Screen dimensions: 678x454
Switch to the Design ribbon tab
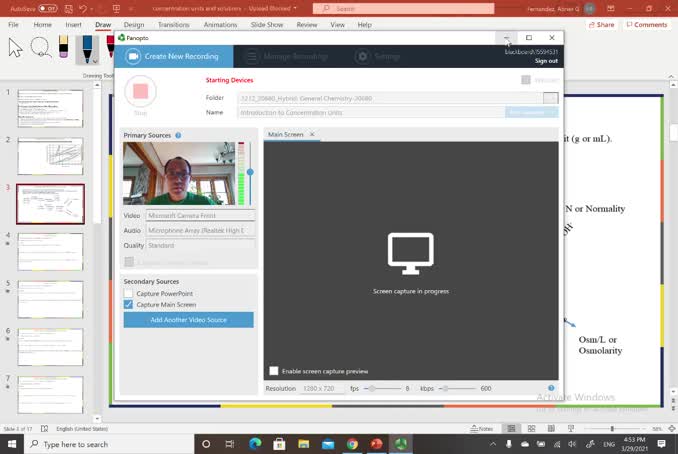[134, 24]
